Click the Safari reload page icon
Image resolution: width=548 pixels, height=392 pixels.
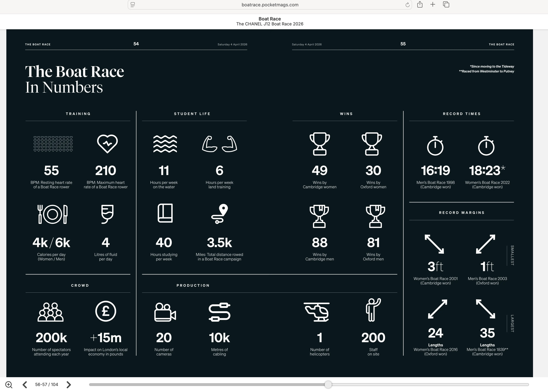[407, 5]
